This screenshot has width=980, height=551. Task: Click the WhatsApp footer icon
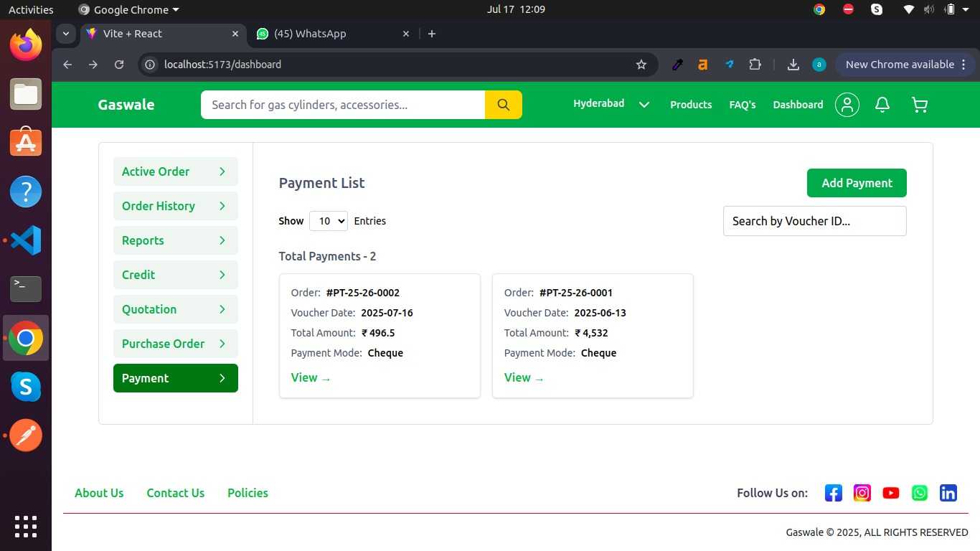919,493
